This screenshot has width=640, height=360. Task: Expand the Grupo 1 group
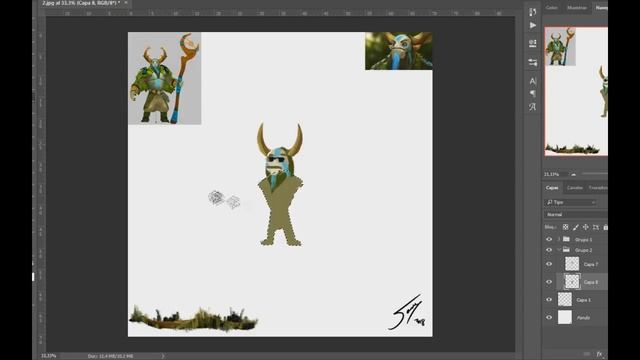(559, 239)
